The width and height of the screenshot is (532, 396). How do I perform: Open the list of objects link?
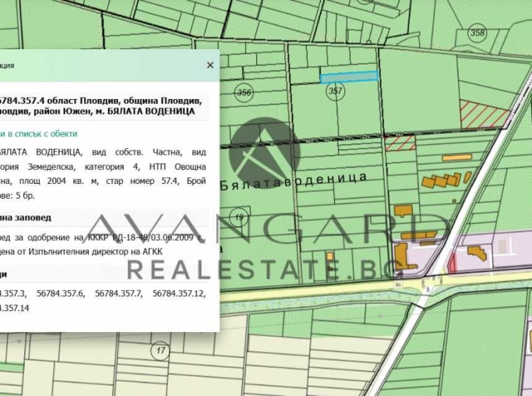pos(39,133)
